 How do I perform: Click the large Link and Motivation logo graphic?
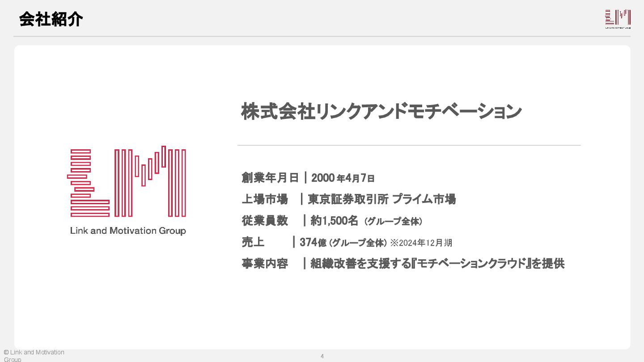127,181
